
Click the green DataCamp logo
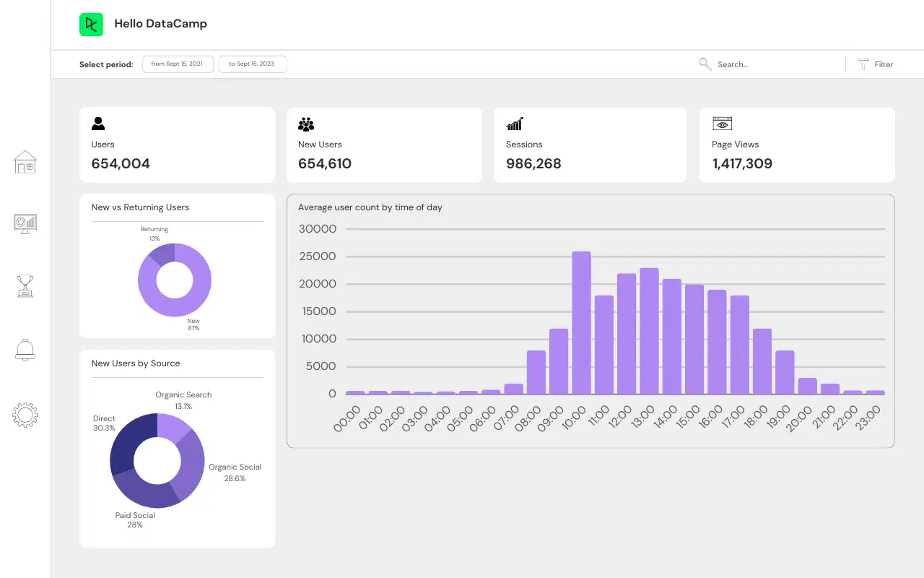pyautogui.click(x=91, y=25)
